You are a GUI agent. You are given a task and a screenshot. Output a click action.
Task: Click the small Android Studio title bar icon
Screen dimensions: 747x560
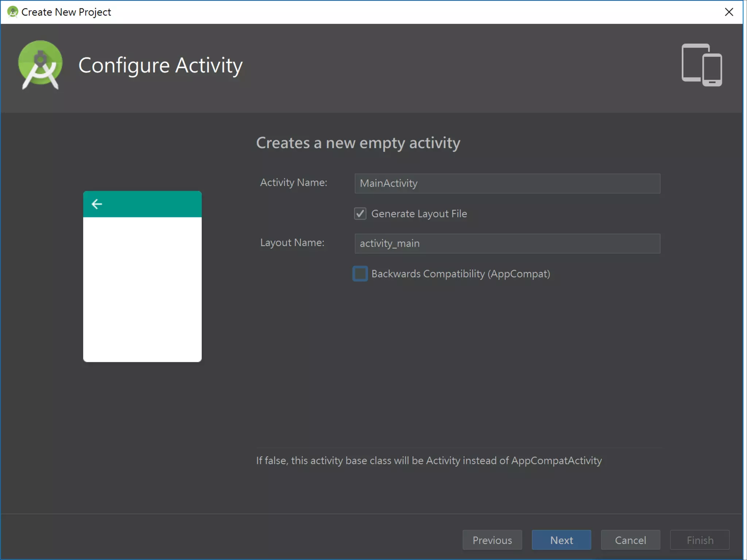click(x=12, y=12)
